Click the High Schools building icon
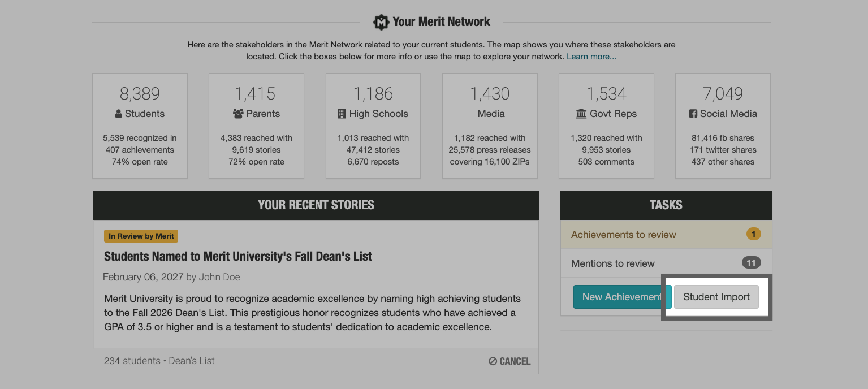The image size is (868, 389). [342, 114]
